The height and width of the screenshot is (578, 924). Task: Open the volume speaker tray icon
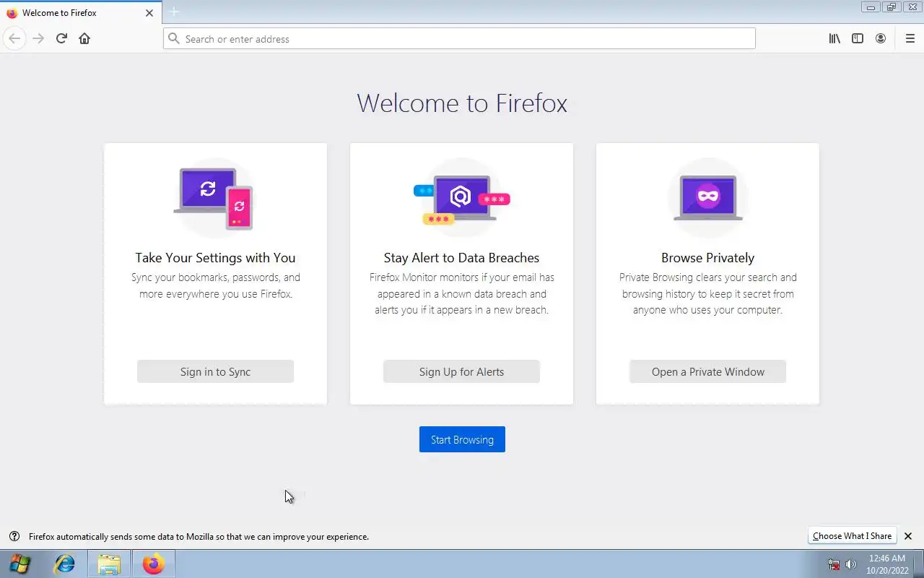[851, 564]
